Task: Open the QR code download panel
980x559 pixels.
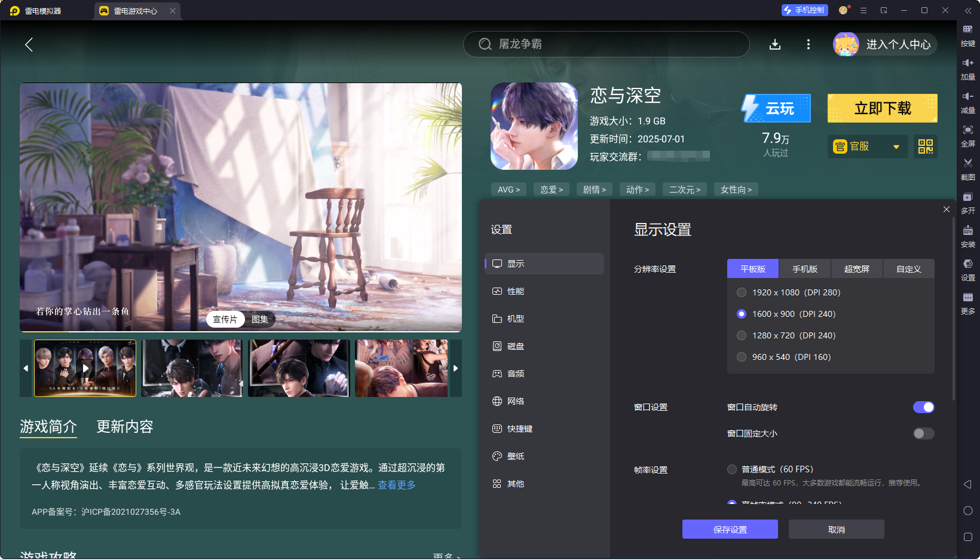Action: pyautogui.click(x=925, y=146)
